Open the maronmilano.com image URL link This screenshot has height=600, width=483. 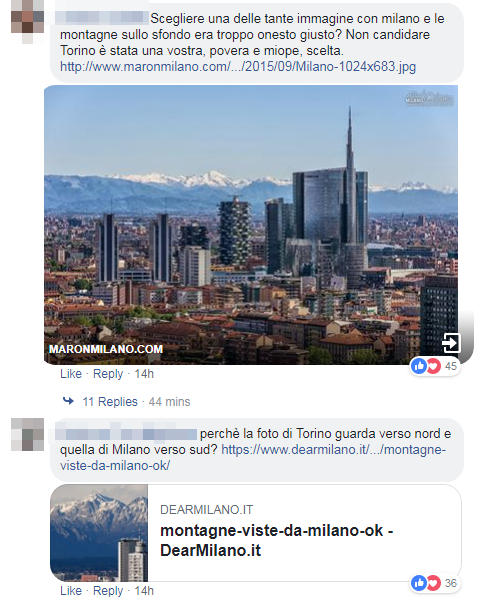pos(238,67)
